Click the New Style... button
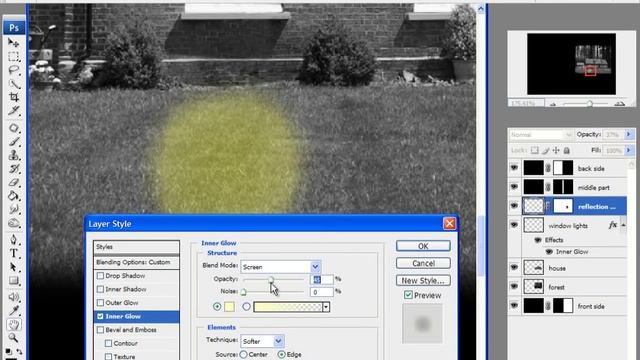 [423, 280]
